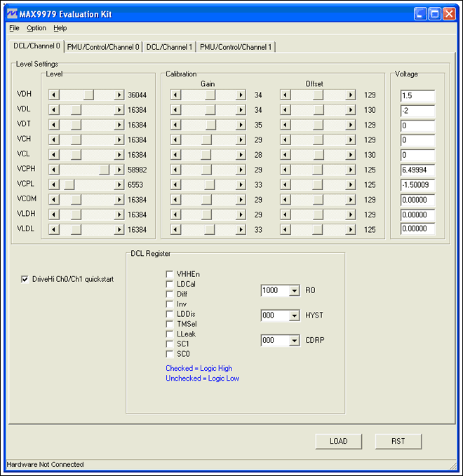
Task: Switch to PMU/Control/Channel 0 tab
Action: pyautogui.click(x=102, y=47)
